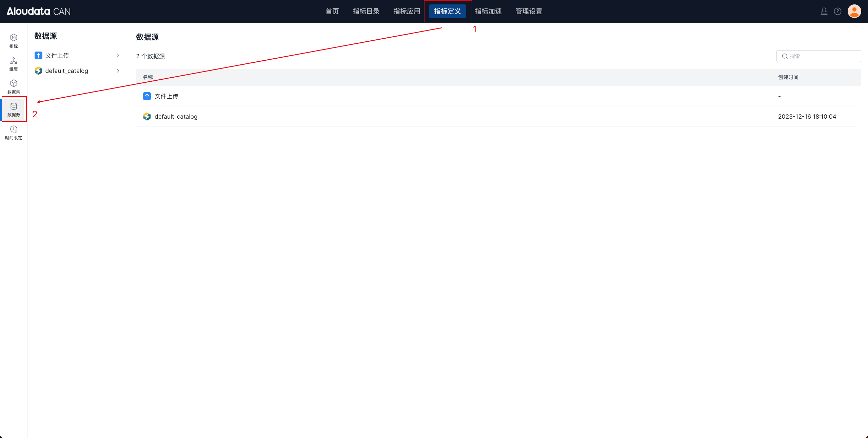Switch to the 首页 tab

coord(332,12)
